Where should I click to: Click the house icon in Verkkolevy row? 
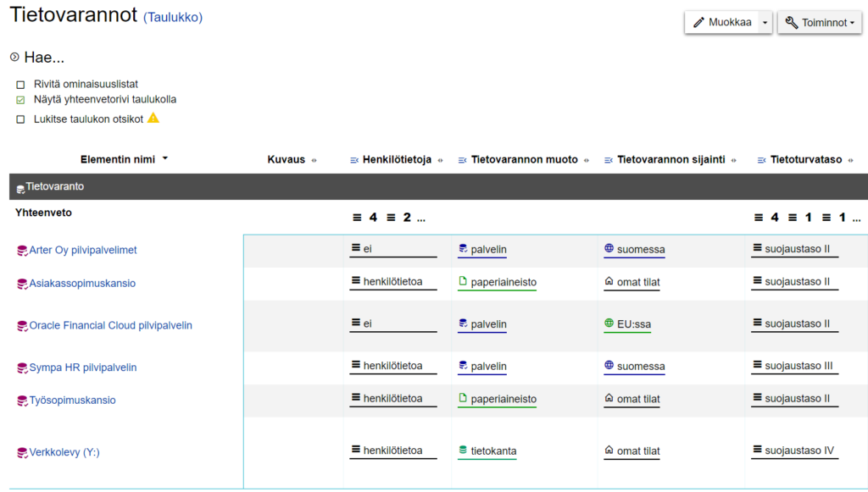point(609,450)
